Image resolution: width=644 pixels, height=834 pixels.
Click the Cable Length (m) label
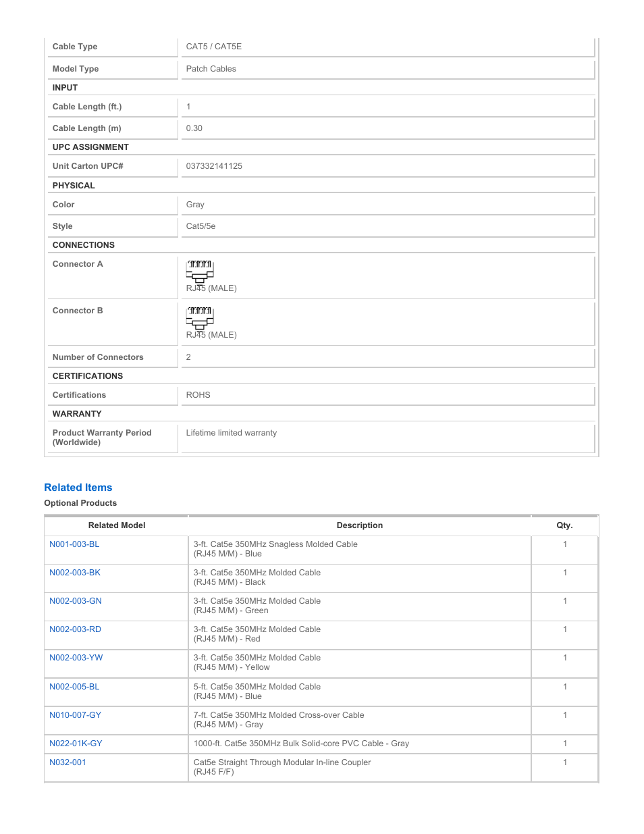coord(87,128)
